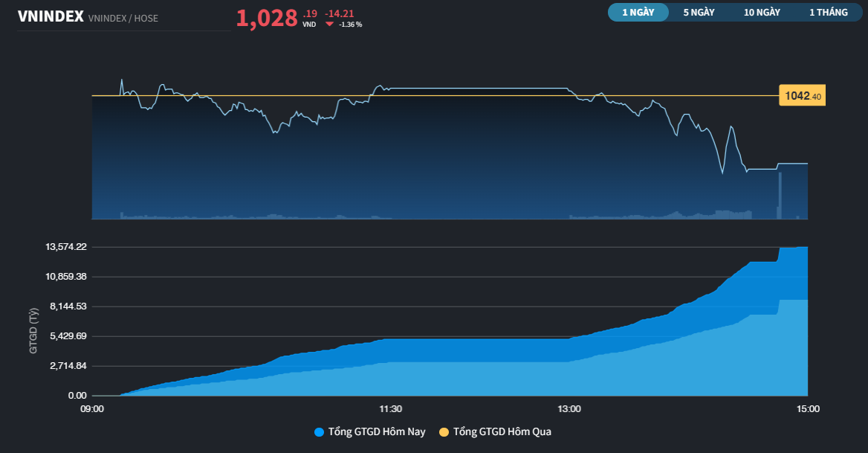Click the blue Hôm Nay legend dot
This screenshot has height=453, width=868.
[319, 432]
